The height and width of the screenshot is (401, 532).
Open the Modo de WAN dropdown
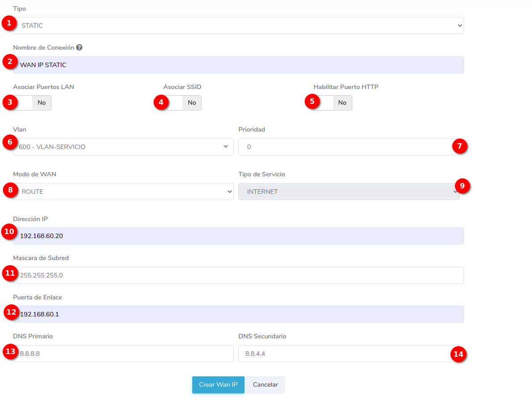123,192
